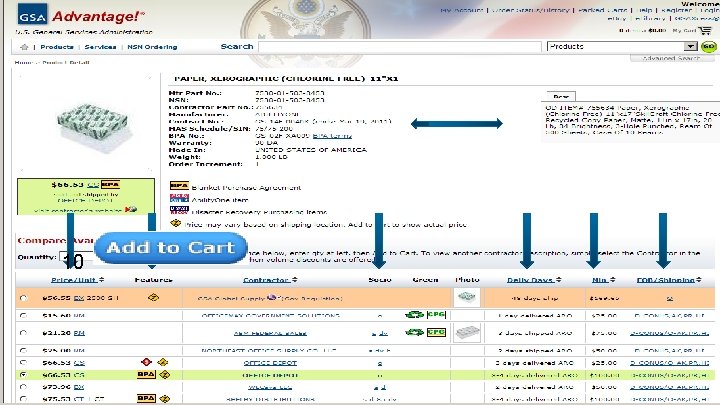Image resolution: width=720 pixels, height=405 pixels.
Task: Click the yellow diamond icon in the $75.53 row
Action: pos(164,399)
